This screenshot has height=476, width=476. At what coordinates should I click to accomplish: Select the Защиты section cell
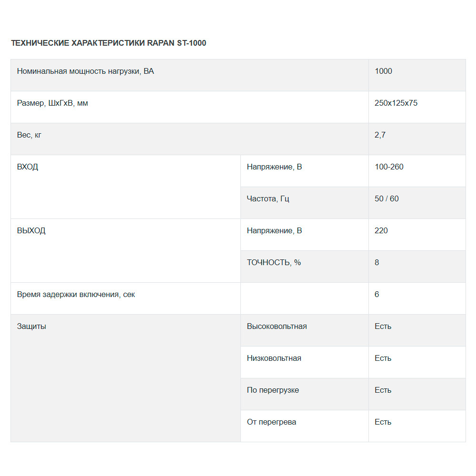(126, 378)
